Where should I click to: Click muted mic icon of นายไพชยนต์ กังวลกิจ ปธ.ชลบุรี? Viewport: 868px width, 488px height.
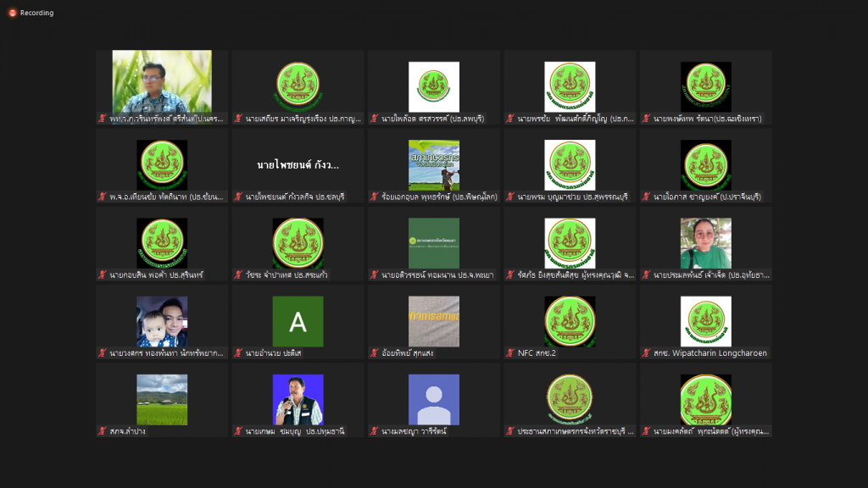click(238, 197)
